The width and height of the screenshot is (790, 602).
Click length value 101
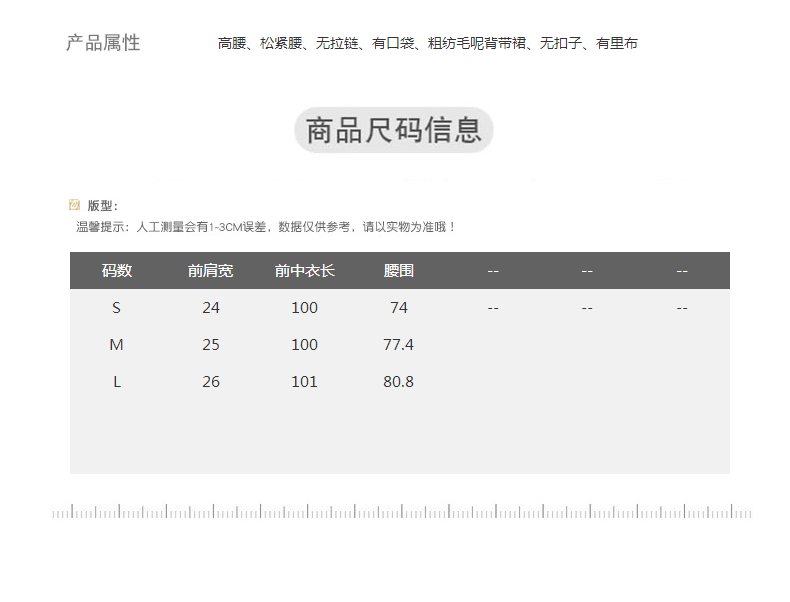pyautogui.click(x=304, y=382)
